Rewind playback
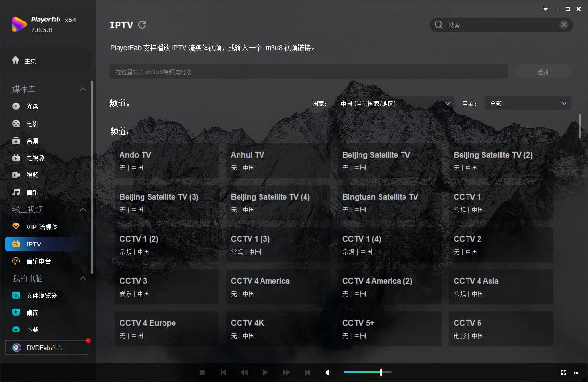Screen dimensions: 588x382 (244, 372)
